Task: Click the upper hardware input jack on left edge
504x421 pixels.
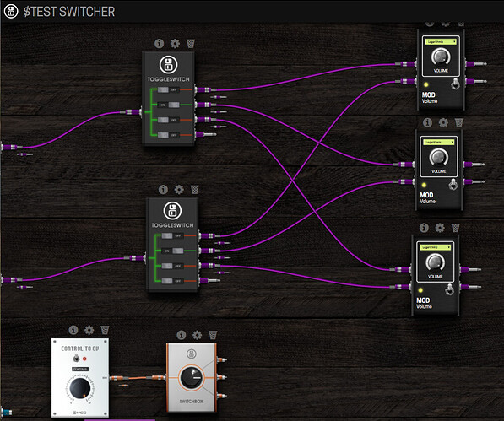Action: (12, 147)
